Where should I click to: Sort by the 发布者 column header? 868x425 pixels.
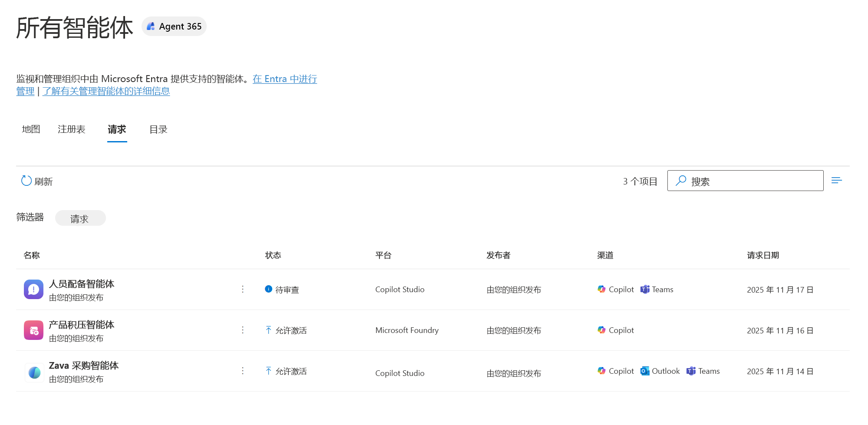tap(498, 255)
